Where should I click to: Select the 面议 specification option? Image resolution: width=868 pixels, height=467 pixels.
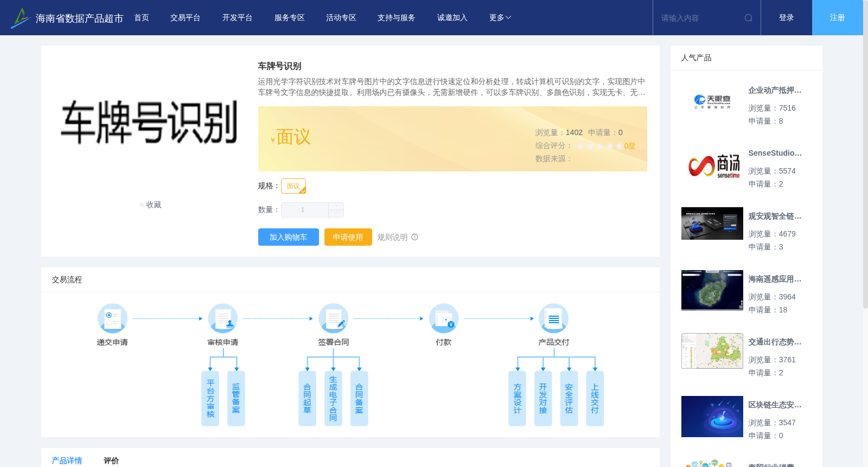coord(293,186)
